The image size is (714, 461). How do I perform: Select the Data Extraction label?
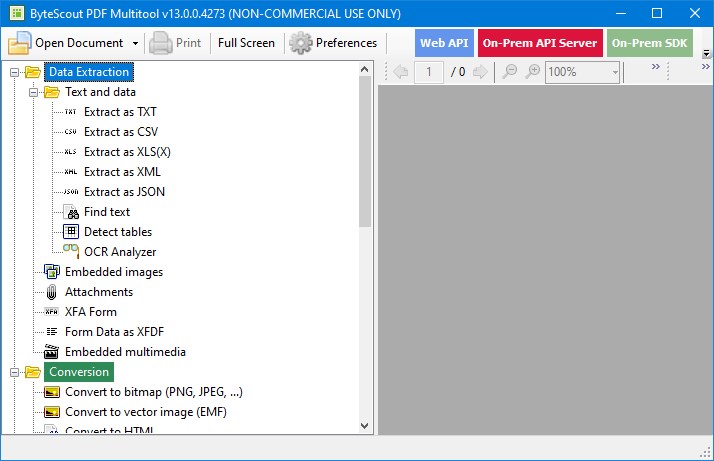coord(89,72)
